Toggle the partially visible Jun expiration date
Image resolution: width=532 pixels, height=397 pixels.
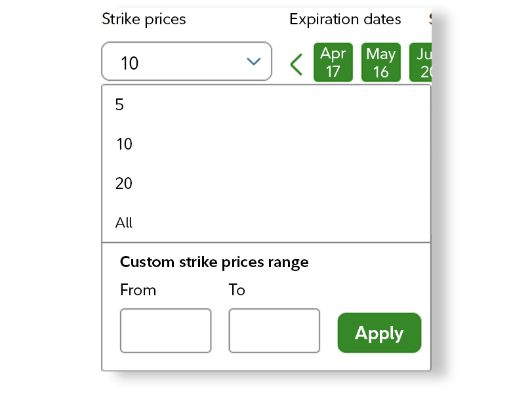click(x=421, y=63)
